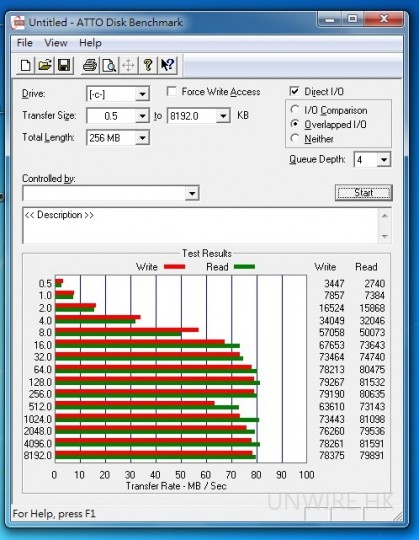Open the Drive selection dropdown
Image resolution: width=419 pixels, height=540 pixels.
(142, 94)
